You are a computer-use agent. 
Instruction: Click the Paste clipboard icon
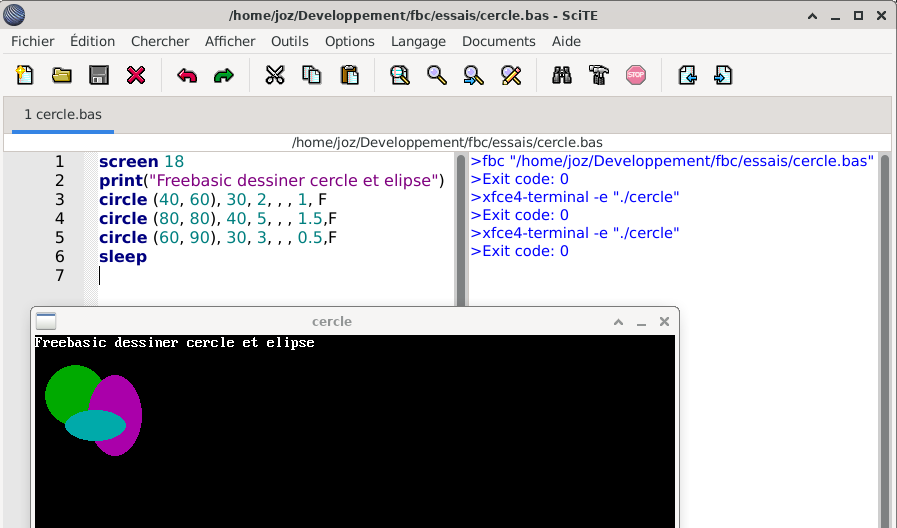tap(349, 75)
